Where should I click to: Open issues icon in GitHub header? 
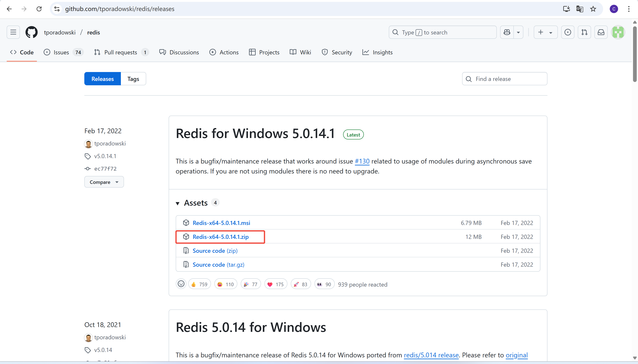click(x=568, y=32)
